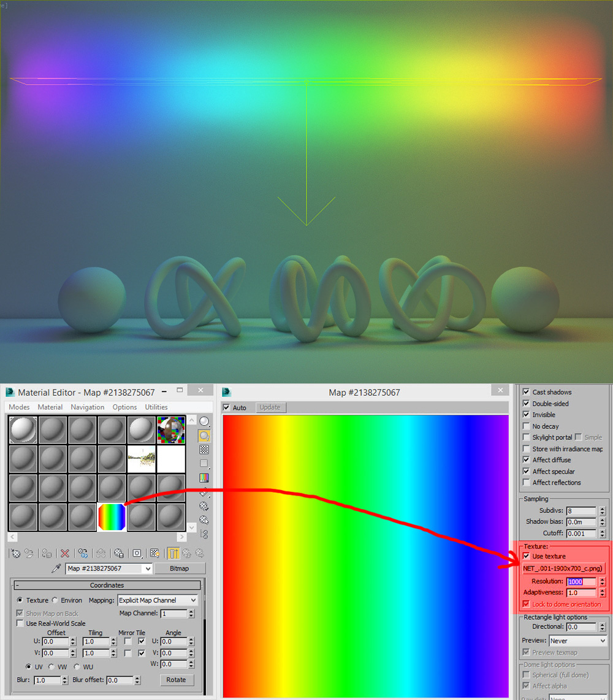Select the checkered multicolor sphere sample slot
Image resolution: width=613 pixels, height=700 pixels.
coord(171,430)
